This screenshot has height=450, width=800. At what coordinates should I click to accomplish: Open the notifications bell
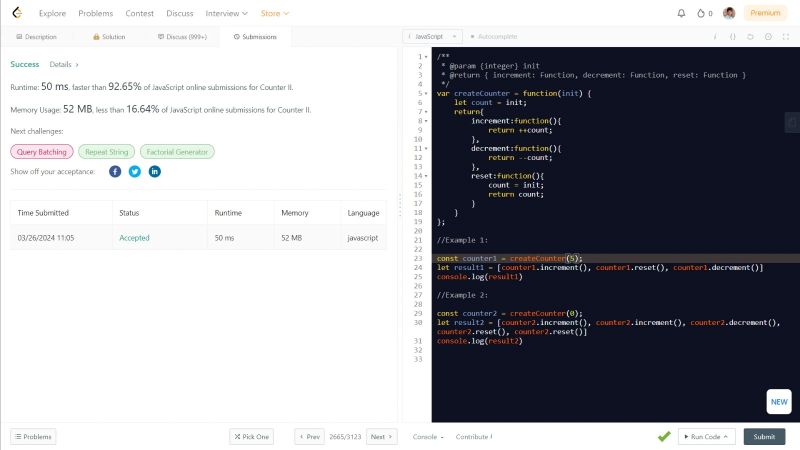[x=682, y=13]
